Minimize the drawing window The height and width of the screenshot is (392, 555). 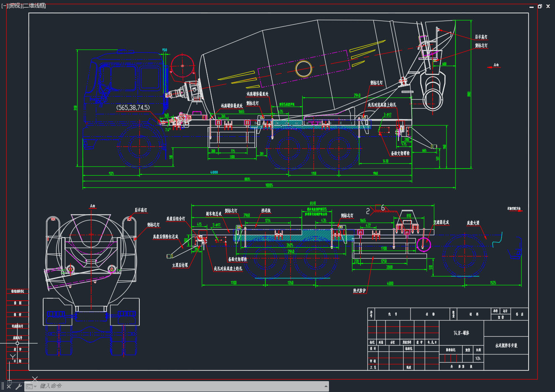532,7
